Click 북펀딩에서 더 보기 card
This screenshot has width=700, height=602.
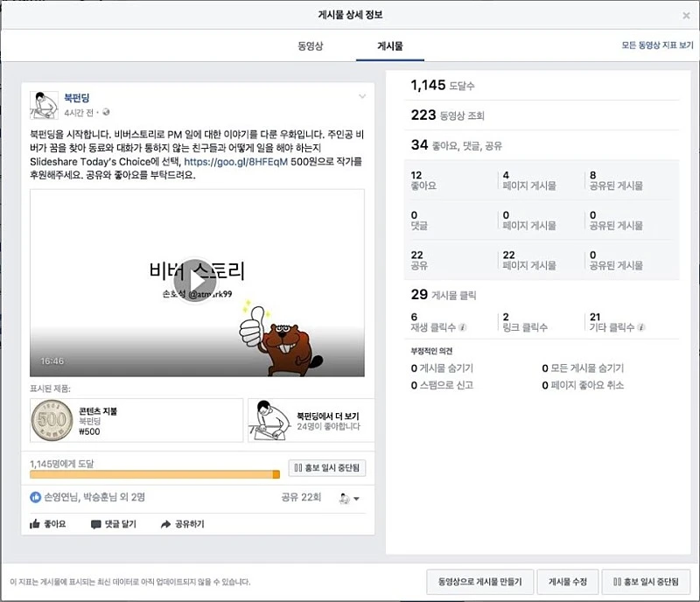point(311,420)
